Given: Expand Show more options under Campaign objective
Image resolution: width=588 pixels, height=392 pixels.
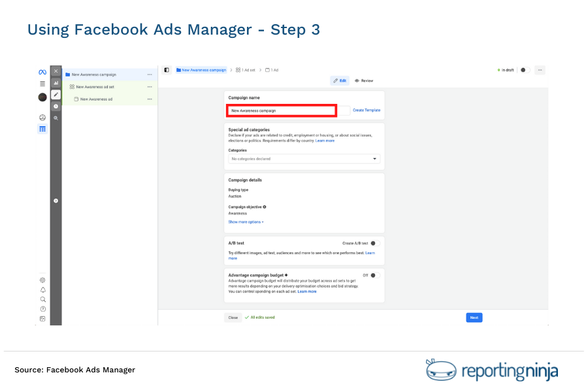Looking at the screenshot, I should click(246, 221).
